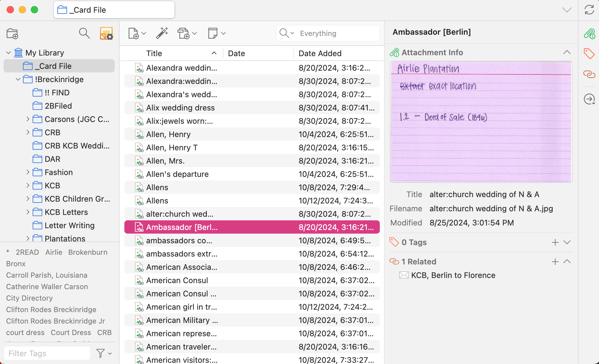Click the Locate arrow icon in side rail

589,99
